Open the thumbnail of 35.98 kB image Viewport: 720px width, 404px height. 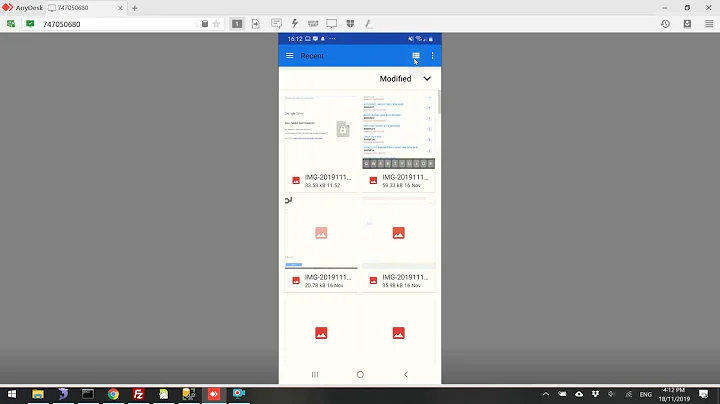(398, 232)
